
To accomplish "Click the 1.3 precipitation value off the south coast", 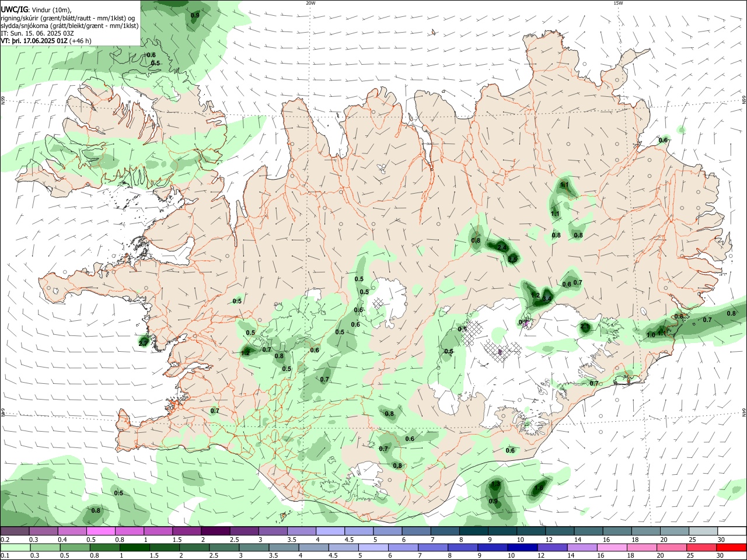I will [495, 484].
